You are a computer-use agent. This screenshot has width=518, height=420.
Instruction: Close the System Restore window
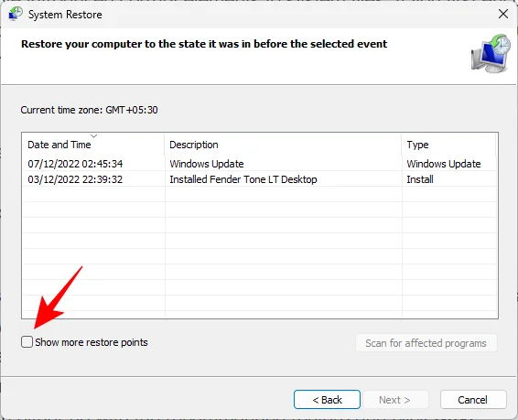click(503, 14)
